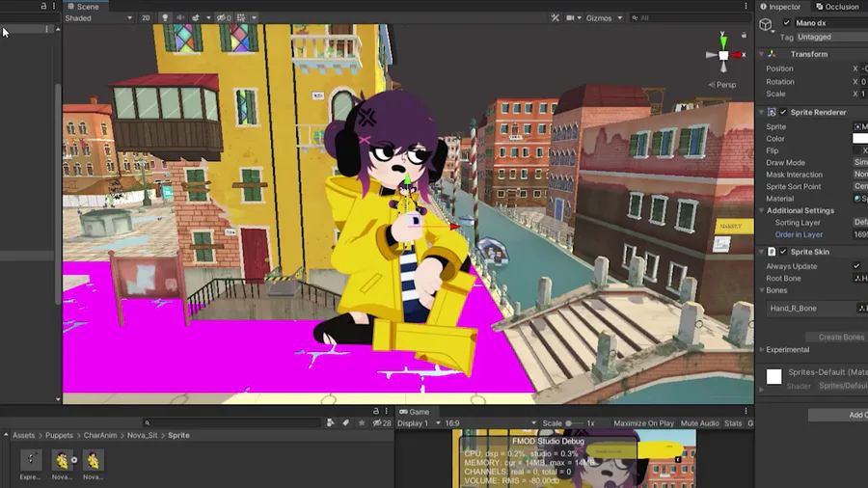Toggle the hidden objects visibility eye icon
This screenshot has width=868, height=488.
pos(224,17)
